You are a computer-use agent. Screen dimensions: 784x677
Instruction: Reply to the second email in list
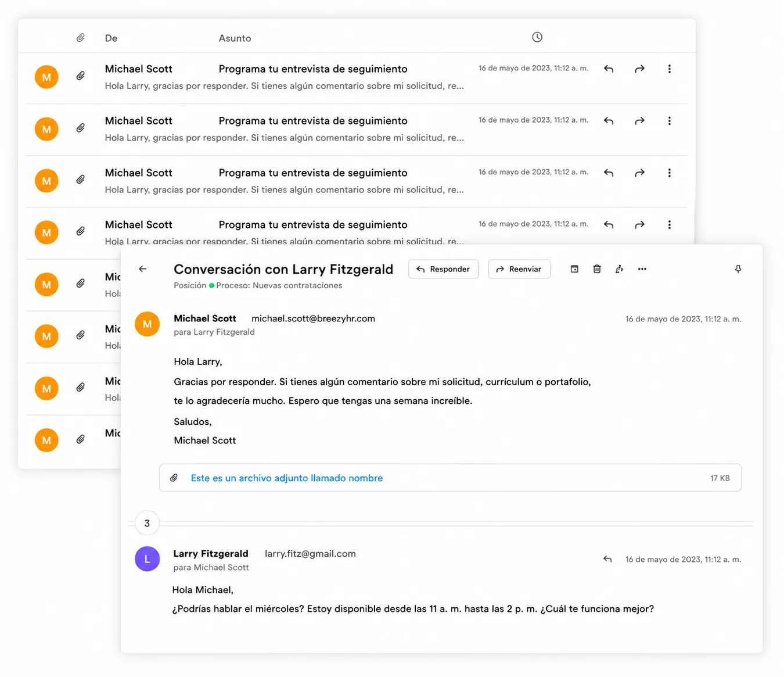609,121
